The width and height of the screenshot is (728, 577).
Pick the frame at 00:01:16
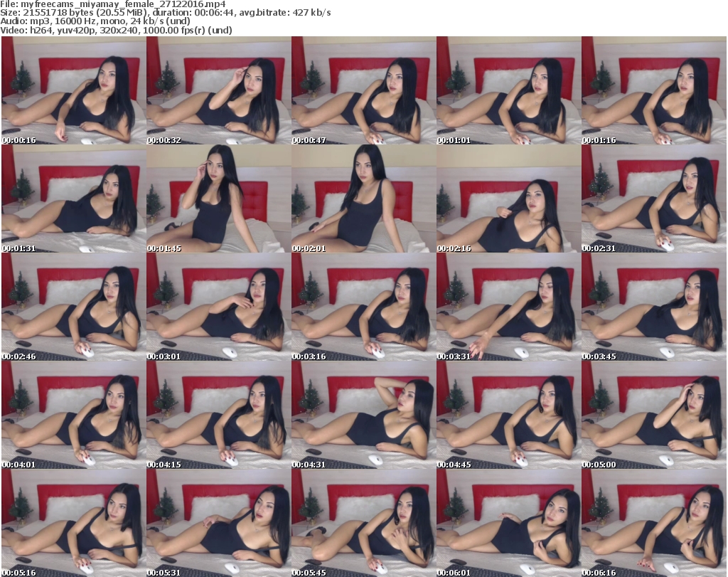653,90
